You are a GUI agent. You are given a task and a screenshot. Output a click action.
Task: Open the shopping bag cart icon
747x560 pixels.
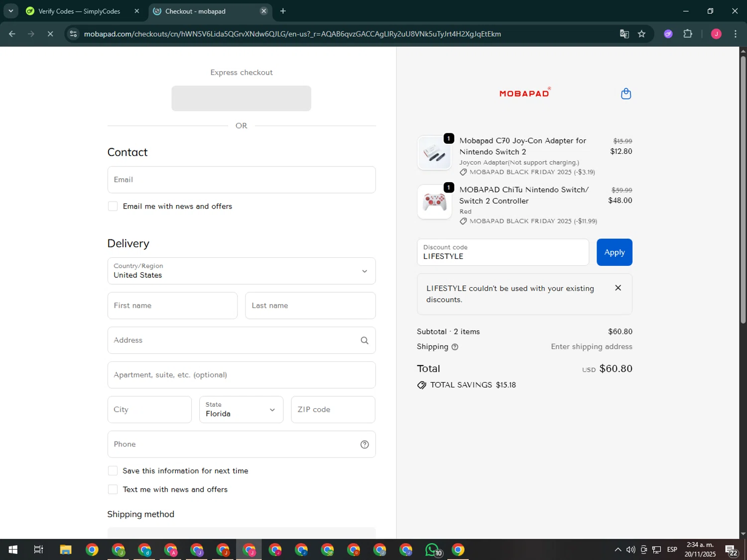click(626, 94)
